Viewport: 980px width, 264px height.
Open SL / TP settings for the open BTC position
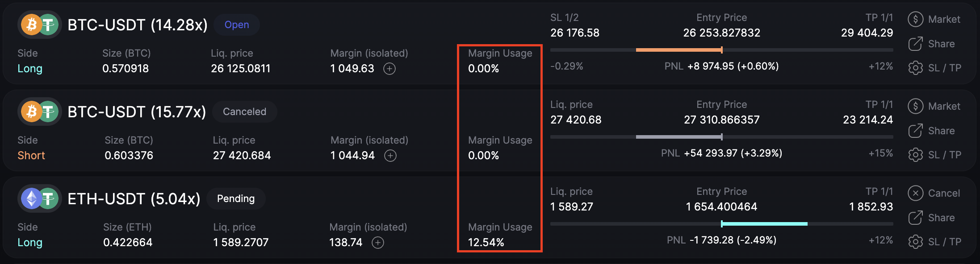(935, 68)
